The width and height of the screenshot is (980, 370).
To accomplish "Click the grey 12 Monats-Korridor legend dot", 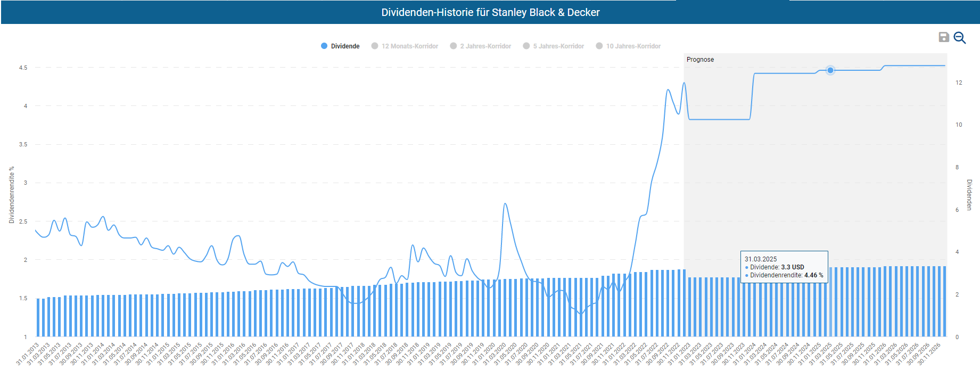I will [375, 46].
